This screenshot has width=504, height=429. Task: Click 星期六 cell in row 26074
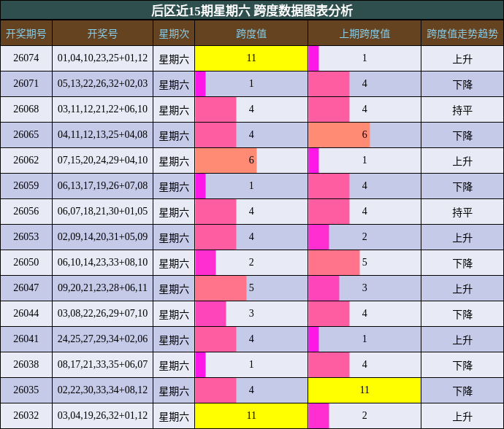[174, 59]
